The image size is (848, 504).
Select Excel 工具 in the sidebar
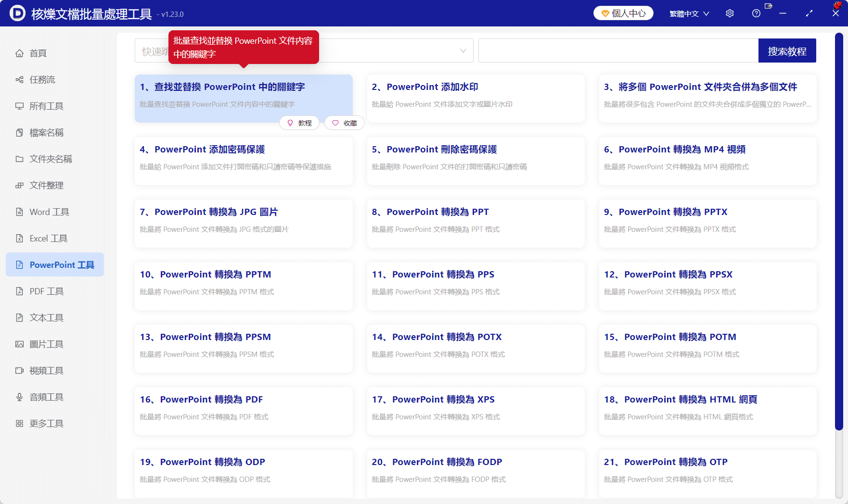(55, 239)
